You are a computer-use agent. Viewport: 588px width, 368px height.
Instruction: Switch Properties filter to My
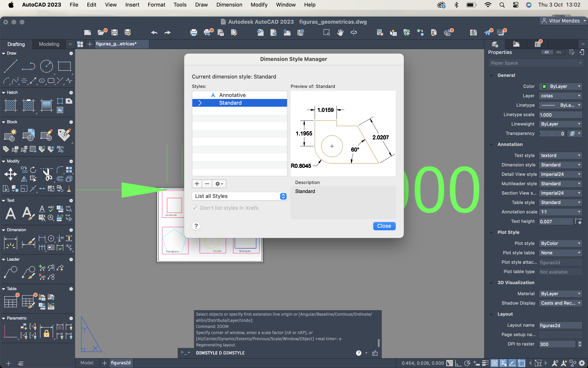[559, 52]
